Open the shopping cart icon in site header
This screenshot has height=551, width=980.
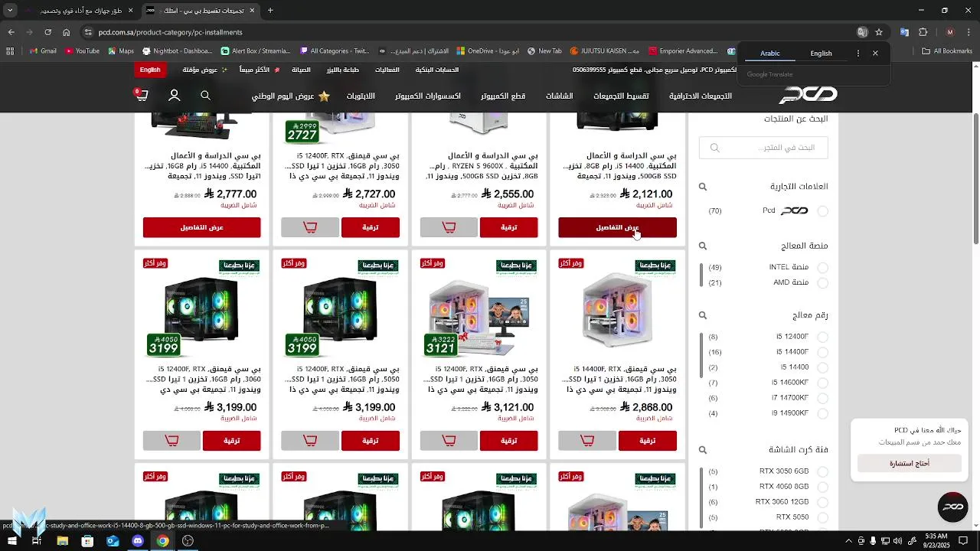[x=142, y=96]
